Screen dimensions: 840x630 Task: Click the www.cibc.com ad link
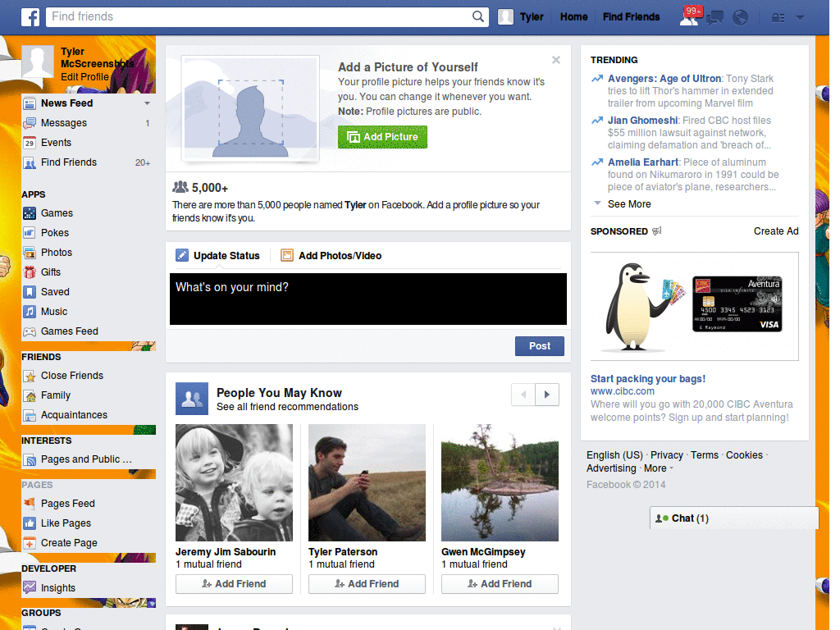click(622, 391)
